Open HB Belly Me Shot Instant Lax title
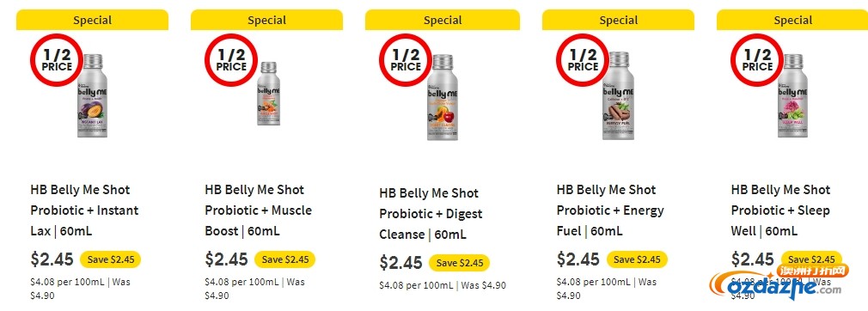This screenshot has width=868, height=311. [x=85, y=210]
